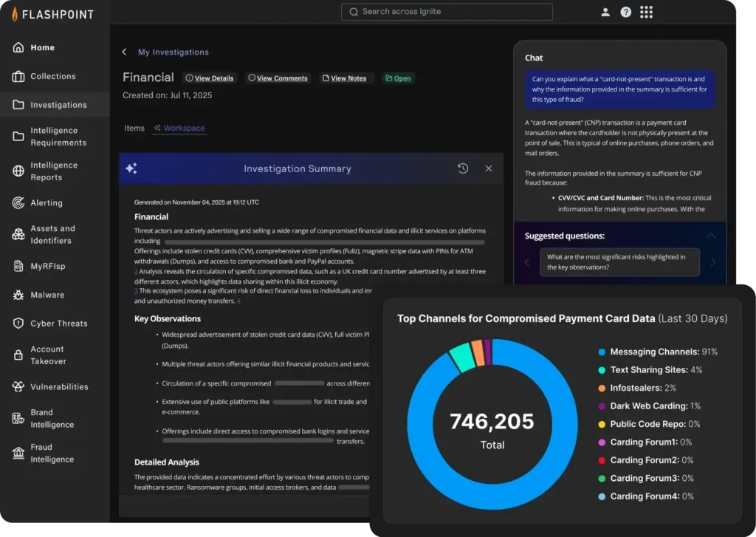This screenshot has width=756, height=537.
Task: Open the apps grid menu icon
Action: 647,12
